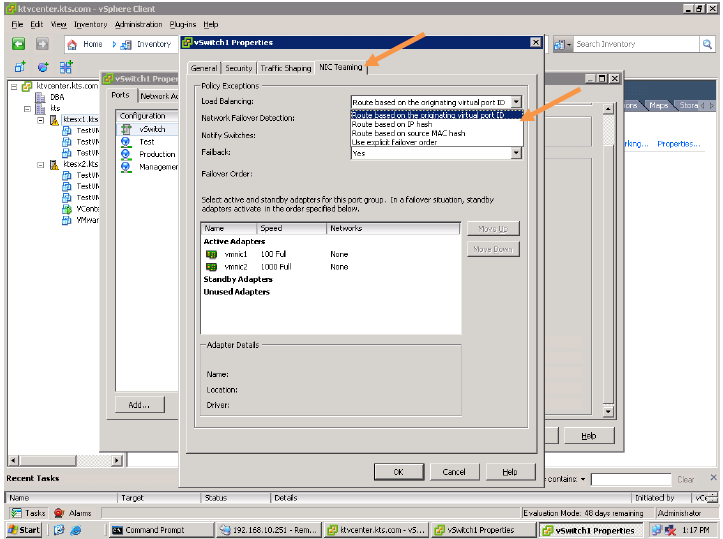Image resolution: width=723 pixels, height=539 pixels.
Task: Collapse the kts tree node
Action: [27, 108]
